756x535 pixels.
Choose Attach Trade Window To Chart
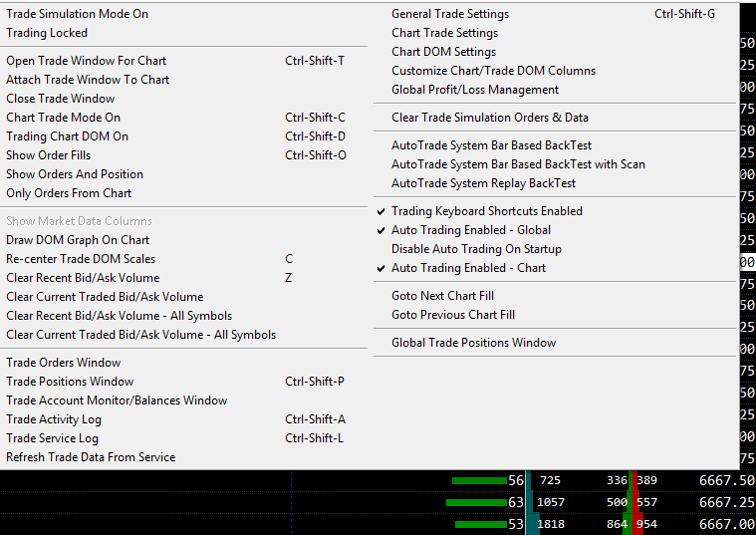click(x=88, y=80)
